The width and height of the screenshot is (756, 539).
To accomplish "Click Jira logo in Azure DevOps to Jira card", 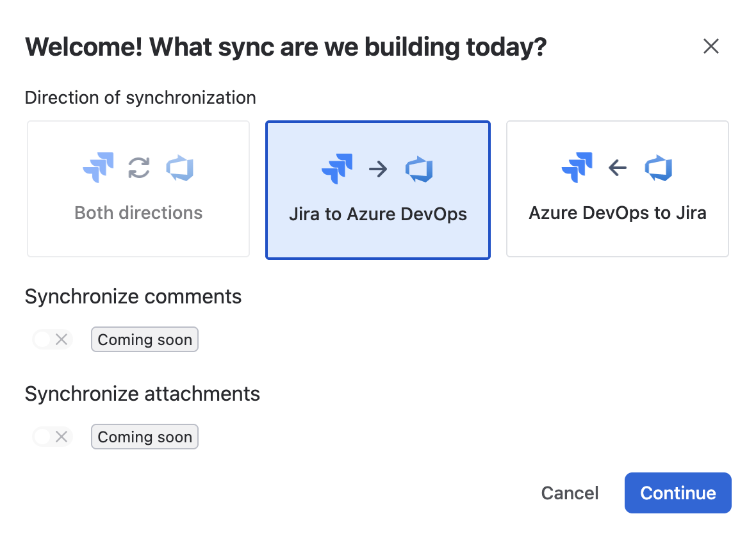I will pos(578,168).
